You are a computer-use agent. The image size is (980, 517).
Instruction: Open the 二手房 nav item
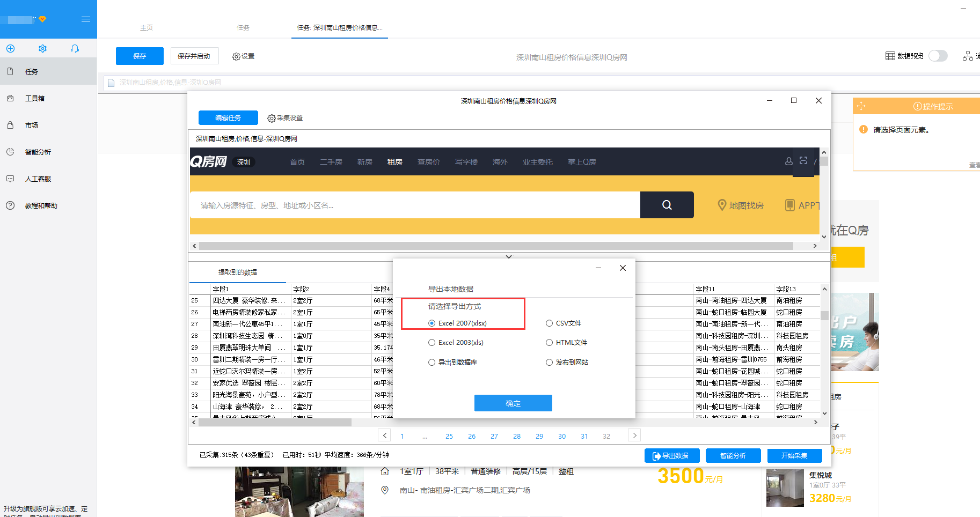click(x=331, y=162)
